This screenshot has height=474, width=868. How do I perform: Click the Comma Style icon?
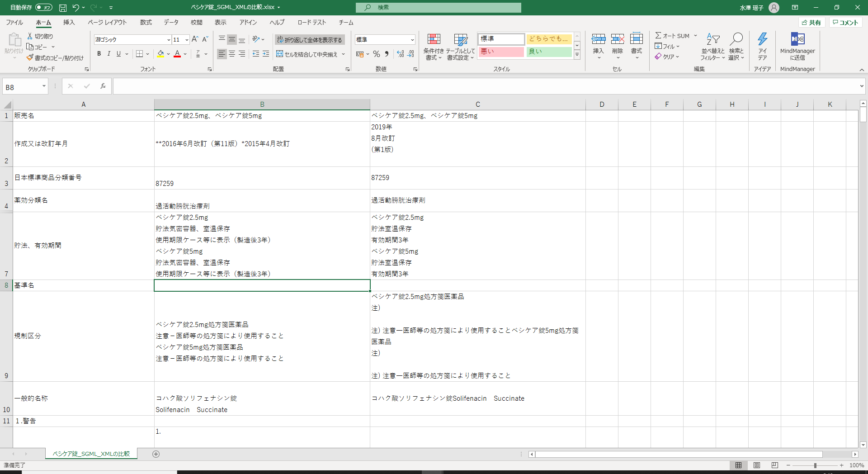387,54
